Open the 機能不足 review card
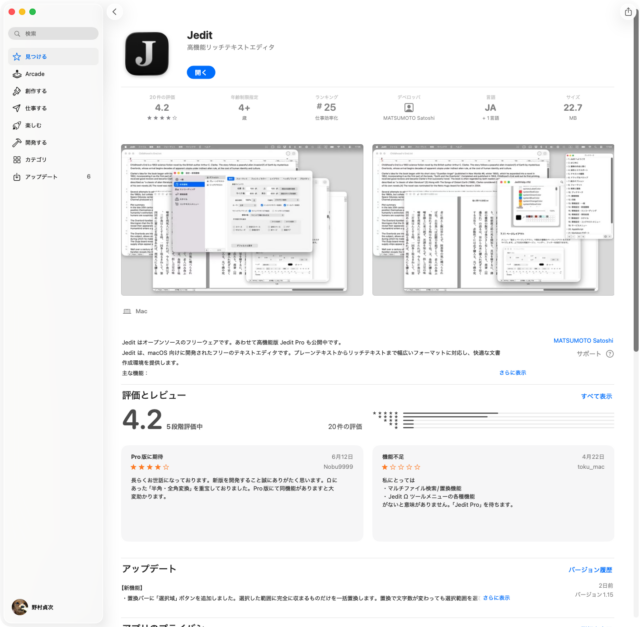 click(493, 493)
